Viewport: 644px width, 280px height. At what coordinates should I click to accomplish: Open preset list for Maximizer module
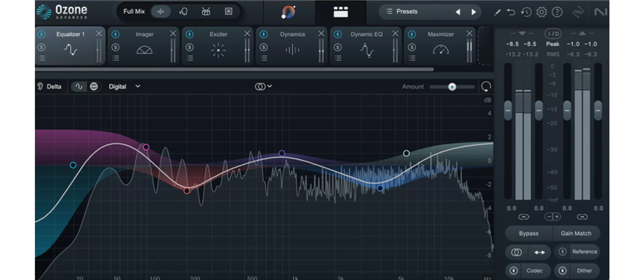[x=412, y=58]
